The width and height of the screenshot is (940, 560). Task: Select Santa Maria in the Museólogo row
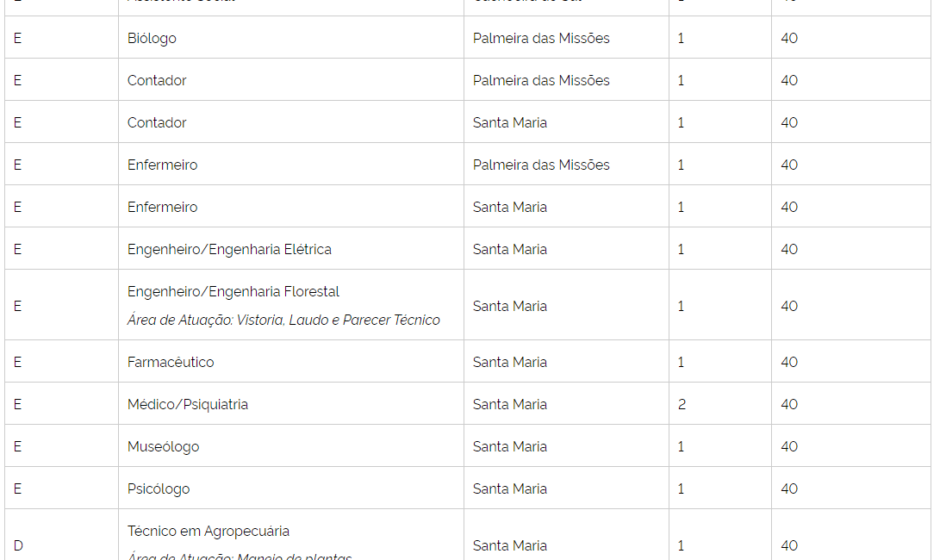point(509,446)
